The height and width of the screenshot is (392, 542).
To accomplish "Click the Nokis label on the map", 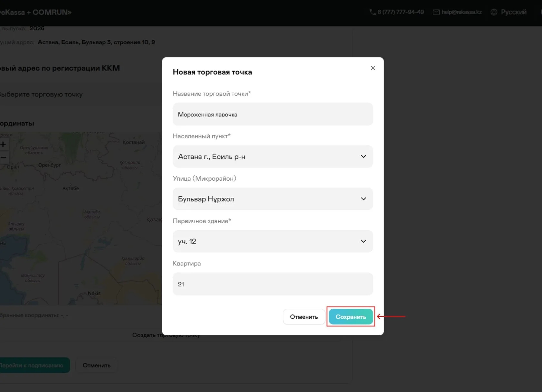I will pyautogui.click(x=94, y=293).
